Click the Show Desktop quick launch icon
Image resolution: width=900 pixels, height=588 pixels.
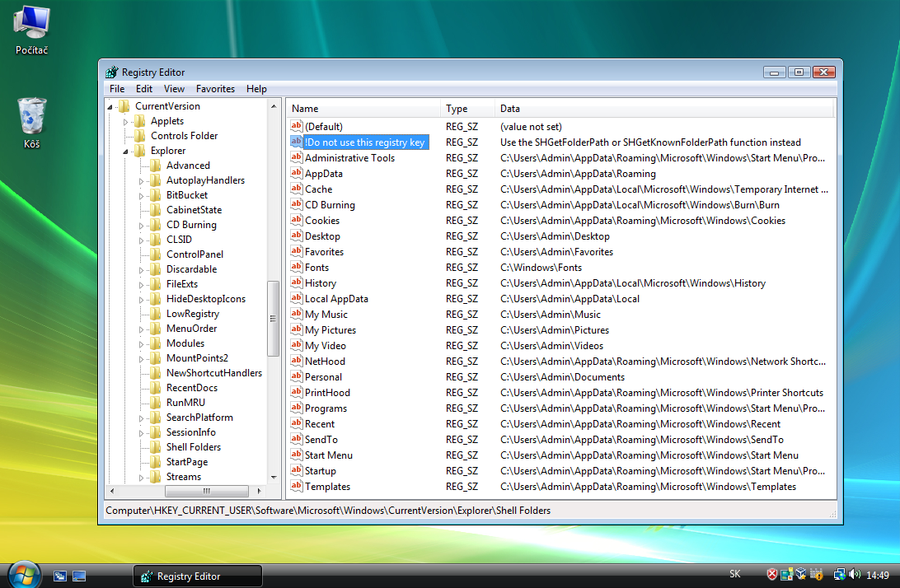coord(60,576)
